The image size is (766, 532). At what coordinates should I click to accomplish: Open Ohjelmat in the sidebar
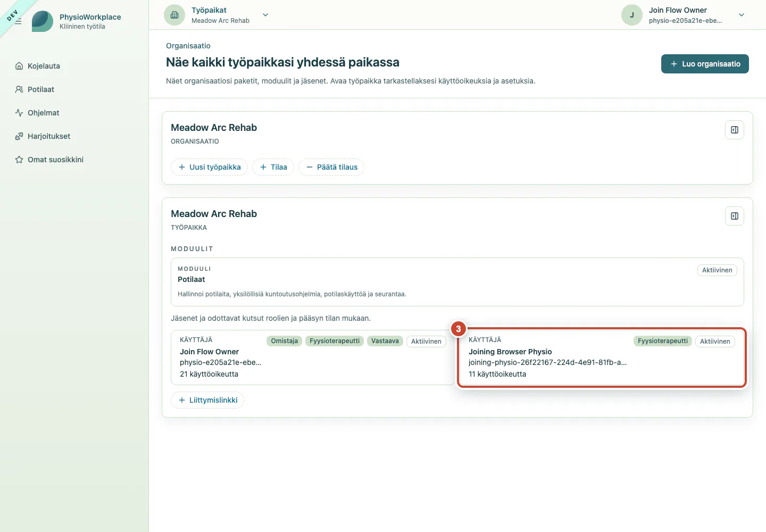[74, 113]
